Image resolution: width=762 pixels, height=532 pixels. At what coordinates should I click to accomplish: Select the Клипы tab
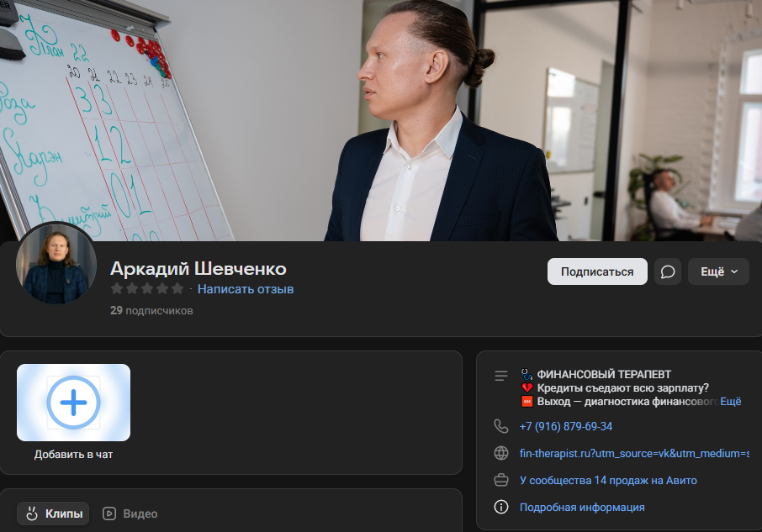pos(53,514)
